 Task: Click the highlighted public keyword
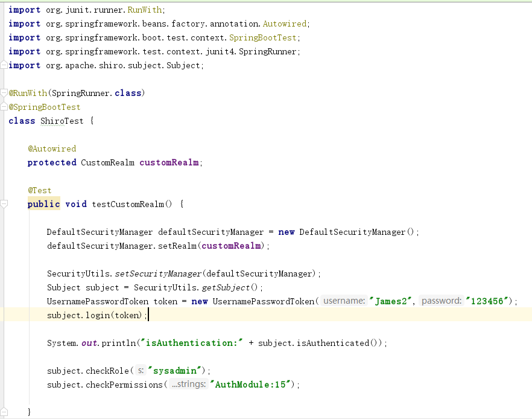click(x=44, y=204)
